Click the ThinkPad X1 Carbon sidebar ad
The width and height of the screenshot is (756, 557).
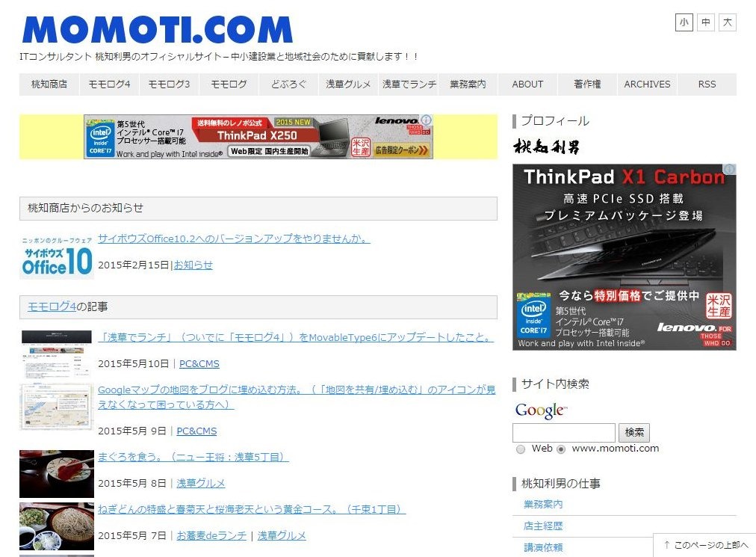pyautogui.click(x=625, y=256)
